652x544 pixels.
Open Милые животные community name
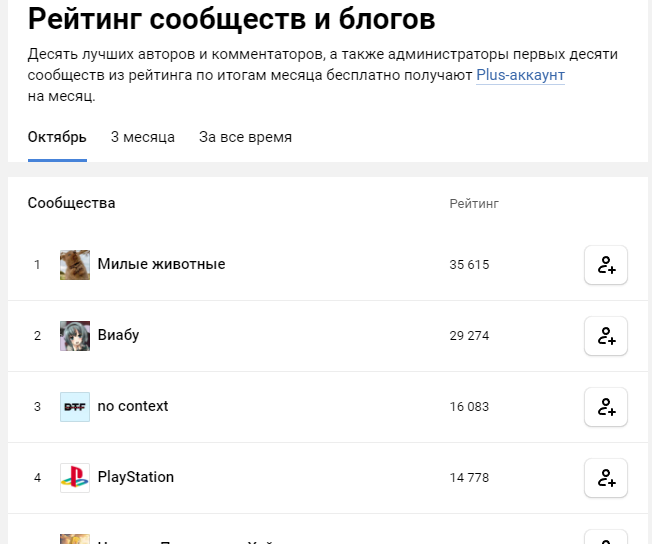(x=161, y=264)
